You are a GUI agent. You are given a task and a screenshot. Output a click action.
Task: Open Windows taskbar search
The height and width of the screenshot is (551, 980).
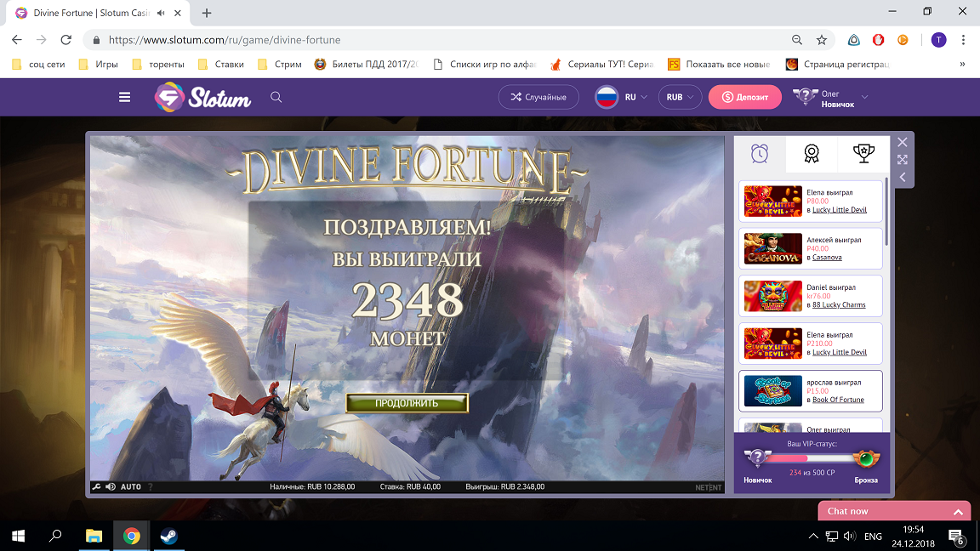pyautogui.click(x=55, y=536)
